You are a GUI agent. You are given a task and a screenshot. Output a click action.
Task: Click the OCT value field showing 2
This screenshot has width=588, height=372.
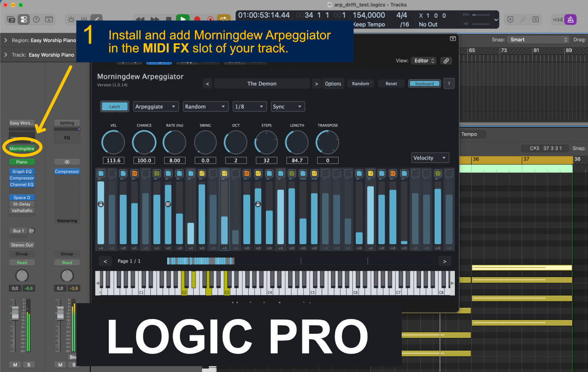click(236, 160)
